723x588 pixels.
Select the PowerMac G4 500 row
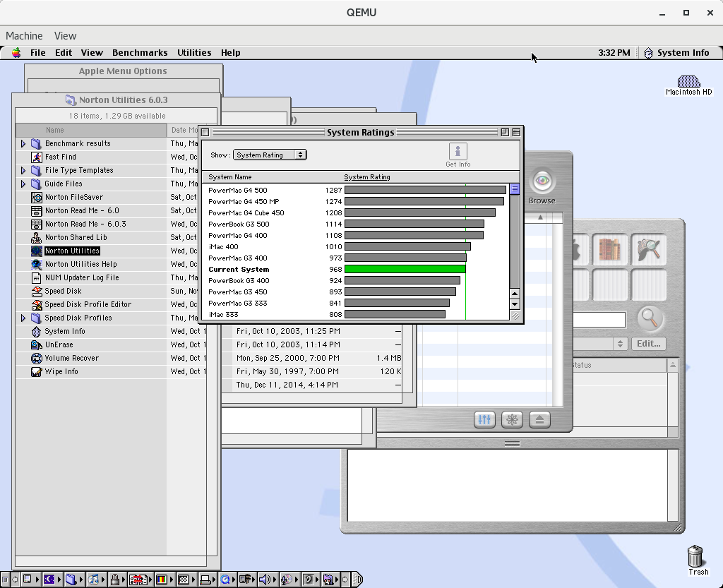[356, 190]
